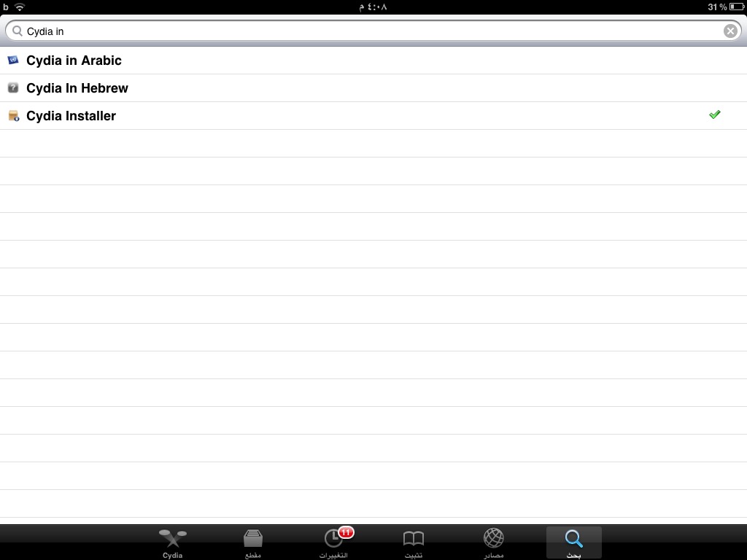Screen dimensions: 747x560
Task: Click the Cydia In Hebrew question icon
Action: [13, 87]
